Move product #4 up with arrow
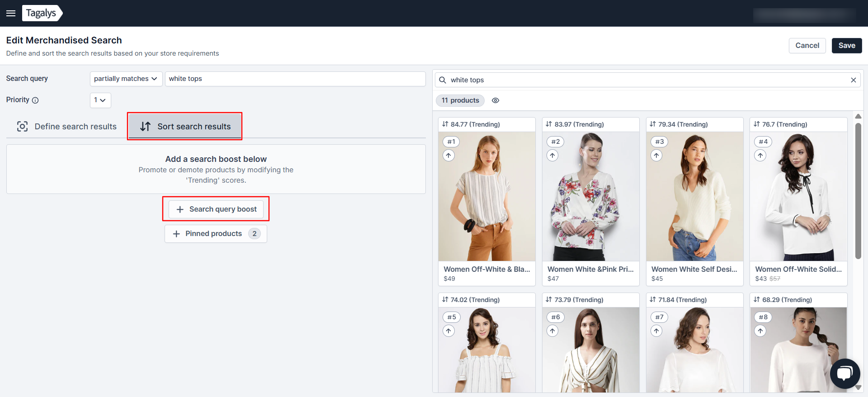868x397 pixels. click(x=760, y=156)
